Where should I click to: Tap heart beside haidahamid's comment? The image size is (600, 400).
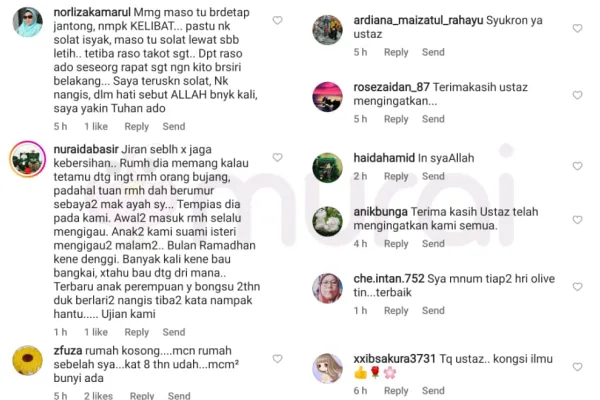pyautogui.click(x=577, y=166)
